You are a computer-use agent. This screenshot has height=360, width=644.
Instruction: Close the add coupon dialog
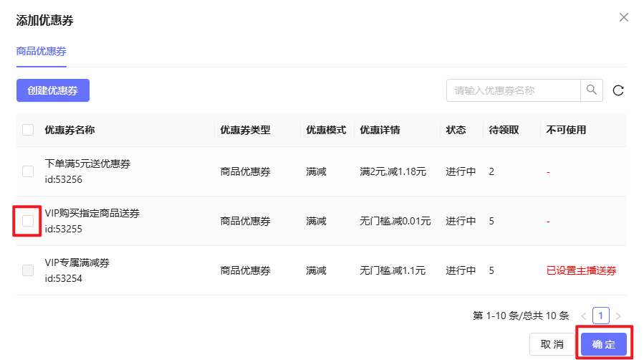(x=623, y=17)
